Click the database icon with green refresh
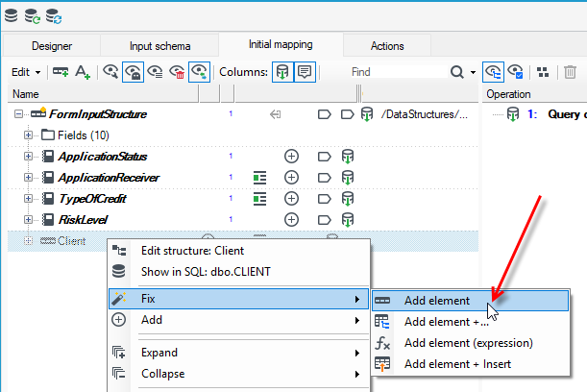 (x=33, y=16)
